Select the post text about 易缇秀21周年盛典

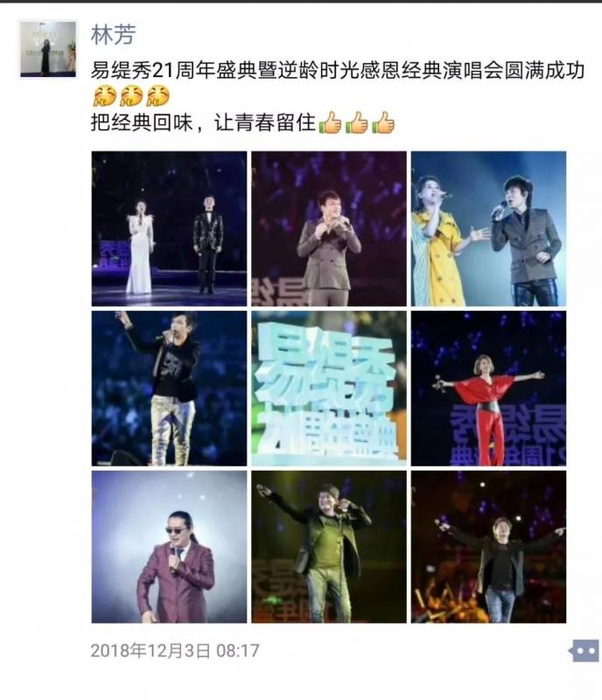pyautogui.click(x=338, y=71)
